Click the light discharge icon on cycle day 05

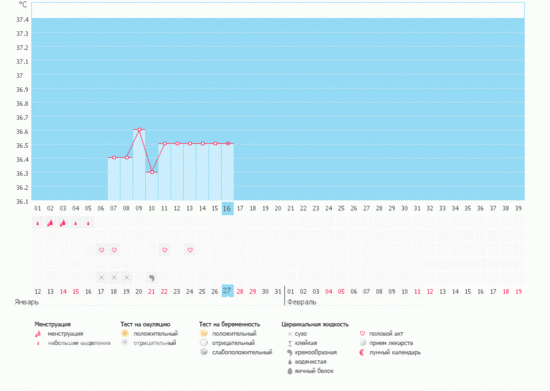pyautogui.click(x=88, y=223)
